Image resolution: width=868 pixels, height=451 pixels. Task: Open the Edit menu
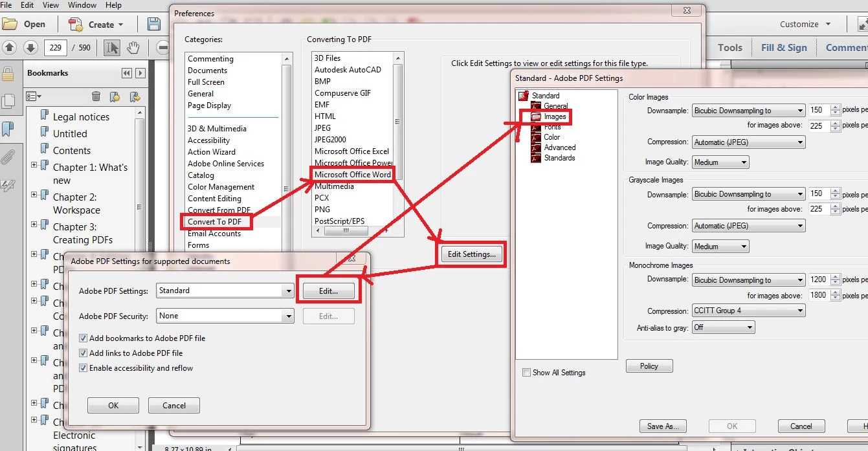coord(27,5)
